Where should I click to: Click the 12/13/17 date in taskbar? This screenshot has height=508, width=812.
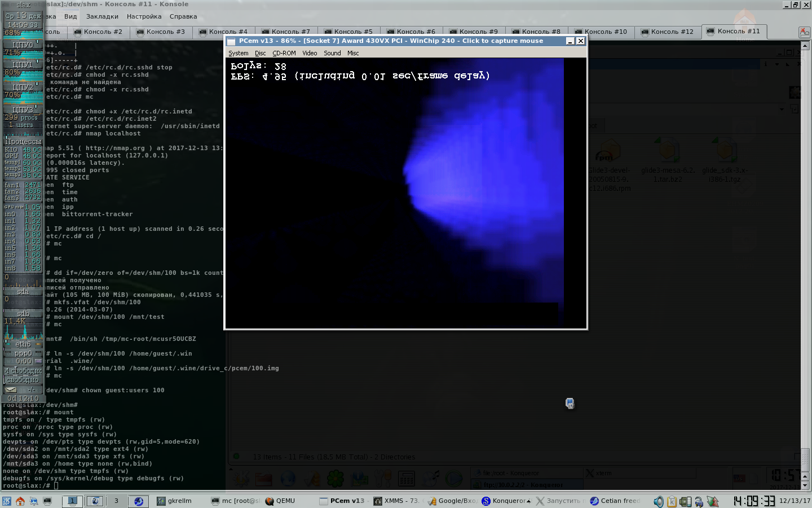coord(795,501)
